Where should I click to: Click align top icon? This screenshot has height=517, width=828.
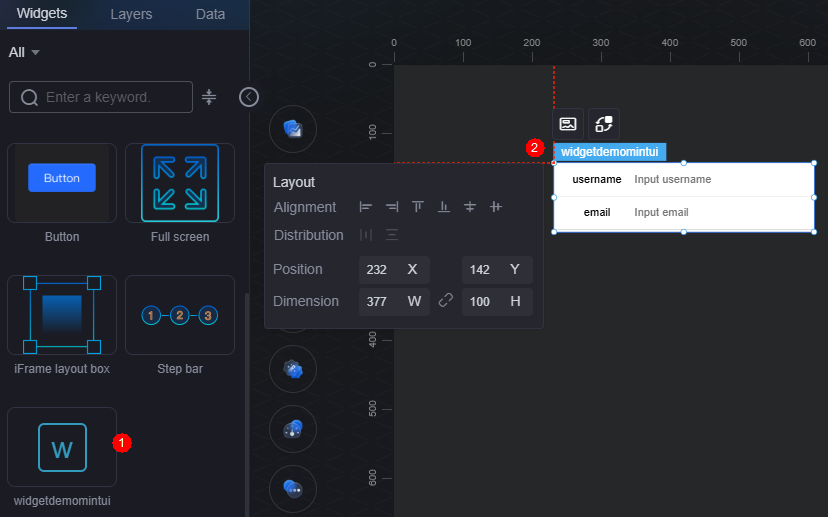(x=418, y=207)
